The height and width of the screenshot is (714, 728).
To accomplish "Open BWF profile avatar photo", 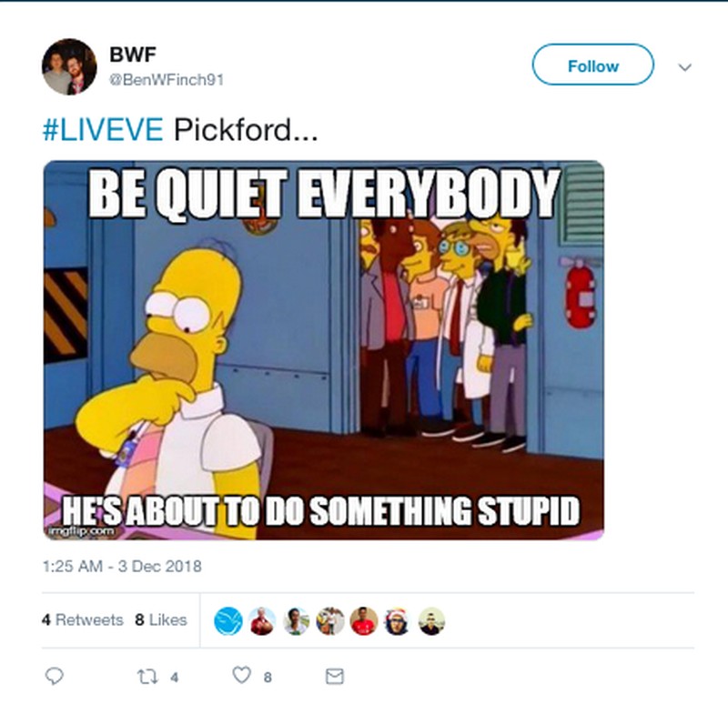I will (x=69, y=66).
